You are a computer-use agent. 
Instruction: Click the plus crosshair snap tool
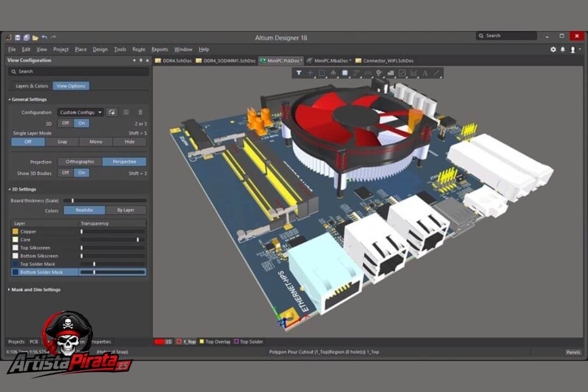tap(310, 73)
